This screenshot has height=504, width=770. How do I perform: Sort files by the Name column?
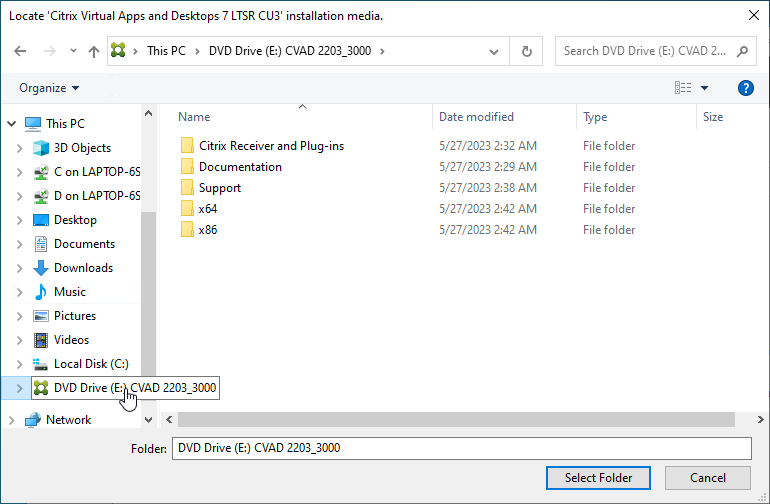coord(194,117)
